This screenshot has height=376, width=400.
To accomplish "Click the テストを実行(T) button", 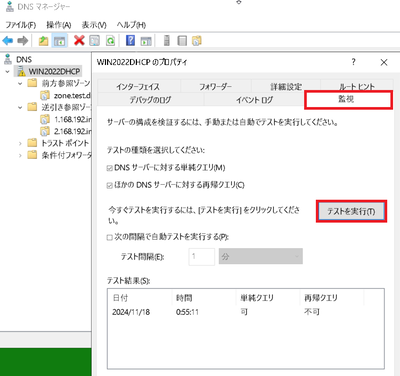I will (351, 211).
